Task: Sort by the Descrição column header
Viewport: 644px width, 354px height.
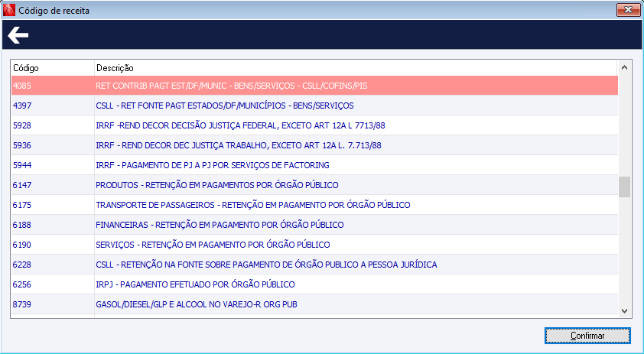Action: point(115,68)
